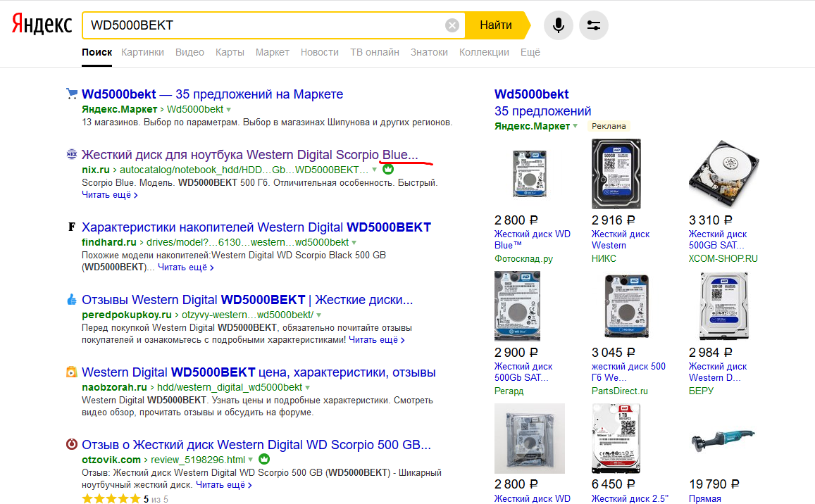Open 2 800 ₽ Фотосклад.ру drive thumbnail
The image size is (815, 504).
(x=529, y=174)
